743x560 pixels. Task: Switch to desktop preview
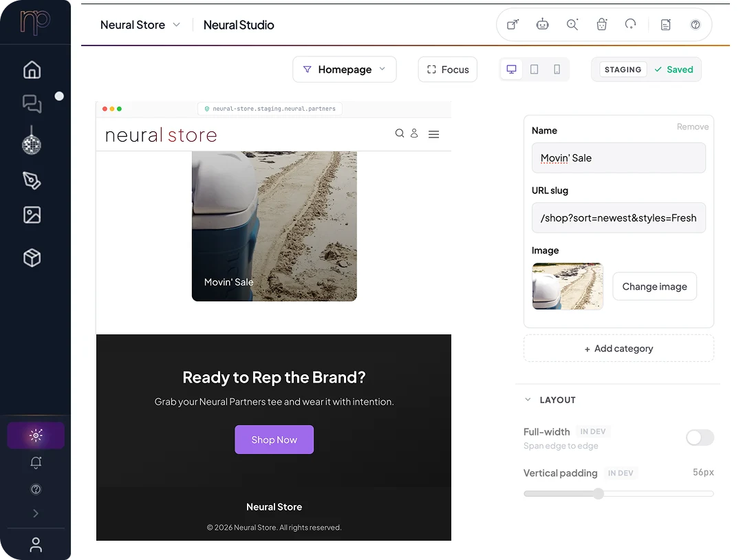pyautogui.click(x=511, y=69)
